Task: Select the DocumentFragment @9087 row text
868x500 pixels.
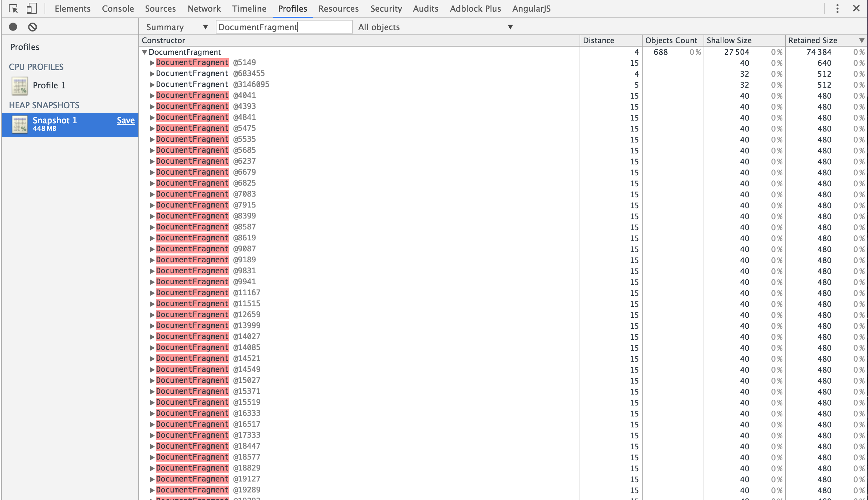Action: tap(206, 249)
